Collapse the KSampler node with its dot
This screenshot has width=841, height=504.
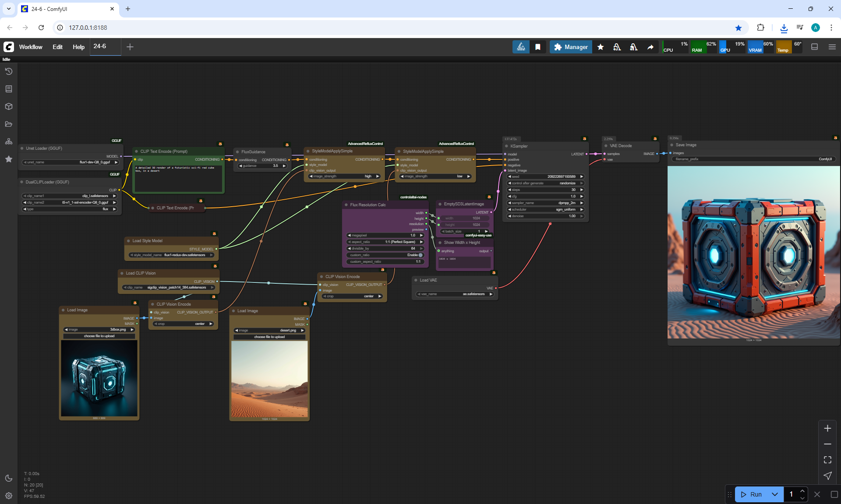point(507,146)
